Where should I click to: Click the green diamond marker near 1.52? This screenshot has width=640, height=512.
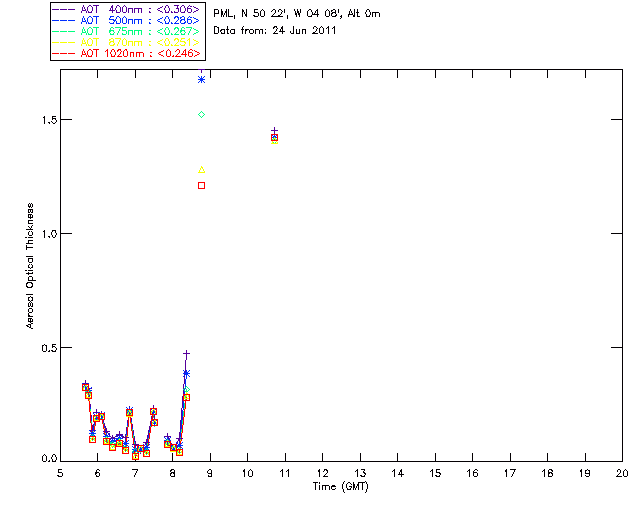point(201,115)
